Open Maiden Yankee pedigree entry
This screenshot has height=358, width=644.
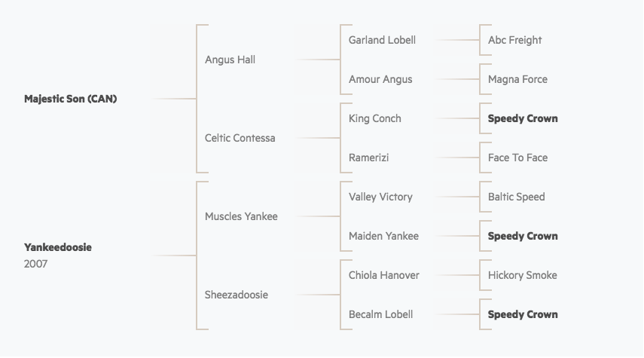click(x=383, y=236)
